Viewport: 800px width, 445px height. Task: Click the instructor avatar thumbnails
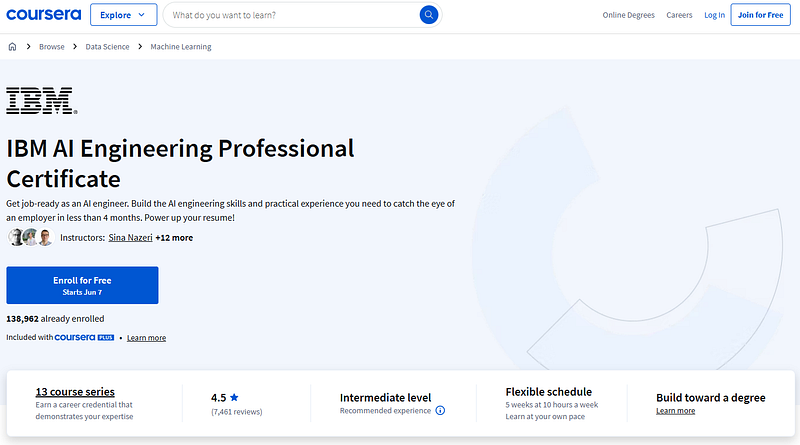(31, 237)
